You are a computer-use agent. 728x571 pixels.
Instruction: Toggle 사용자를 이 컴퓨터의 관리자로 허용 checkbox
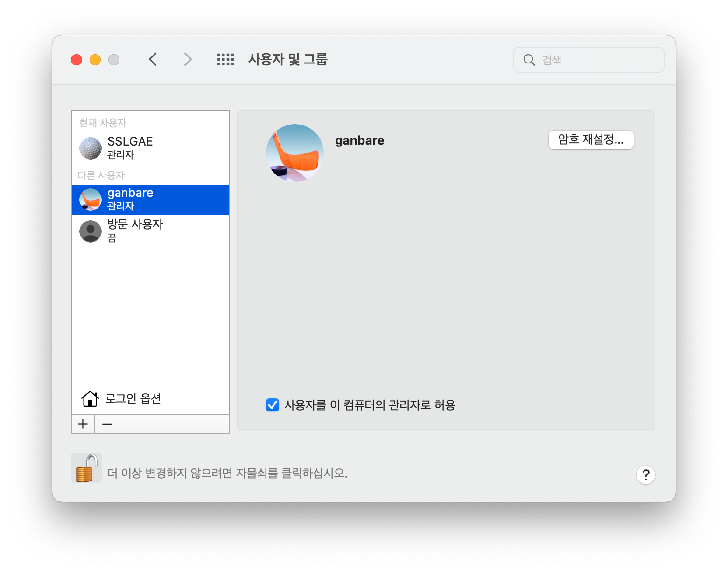[x=273, y=405]
